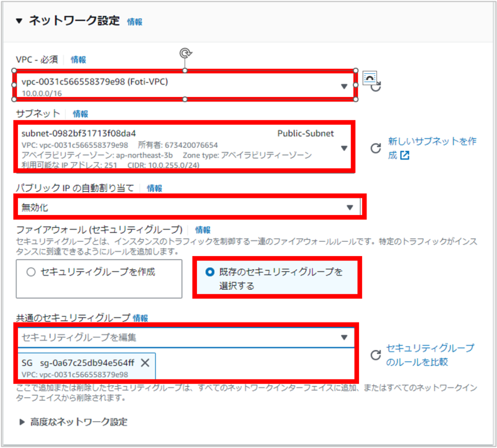Click SG tag VPC: vpc-0031c566558379e98 text
This screenshot has width=497, height=448.
point(75,375)
